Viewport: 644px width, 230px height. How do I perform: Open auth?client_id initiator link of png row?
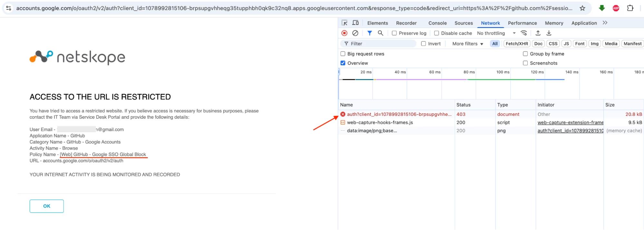coord(570,131)
